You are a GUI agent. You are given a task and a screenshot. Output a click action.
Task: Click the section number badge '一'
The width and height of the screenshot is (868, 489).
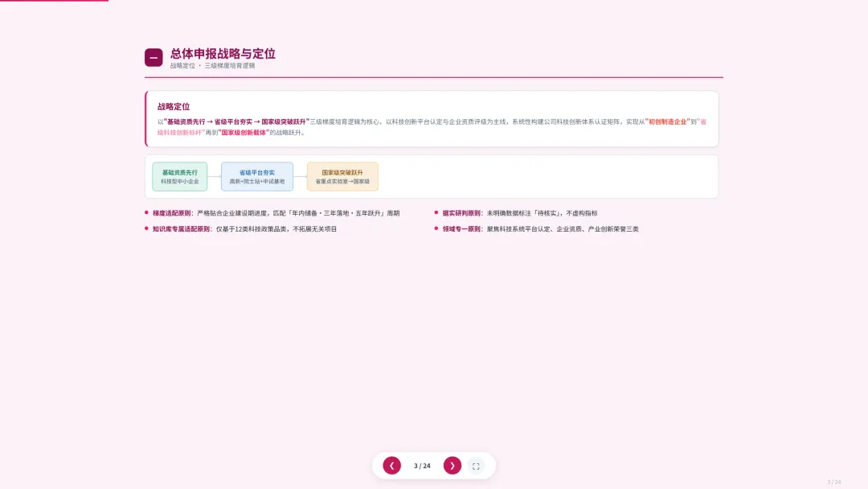point(154,58)
